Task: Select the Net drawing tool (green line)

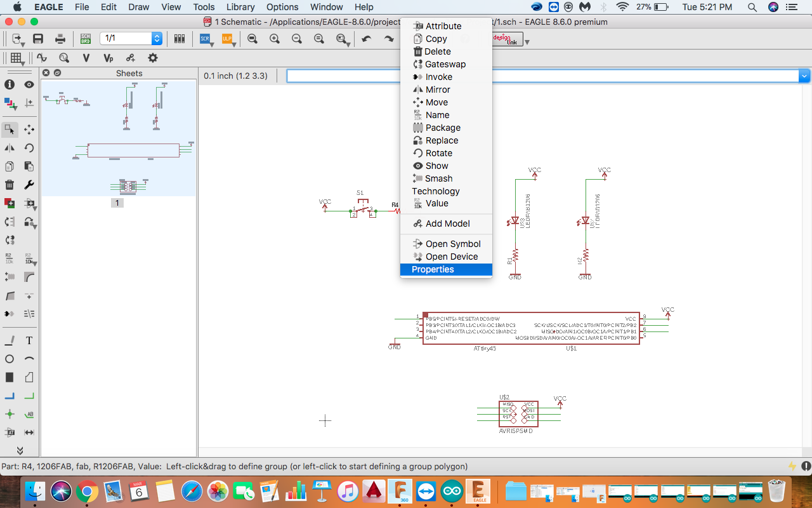Action: click(29, 396)
